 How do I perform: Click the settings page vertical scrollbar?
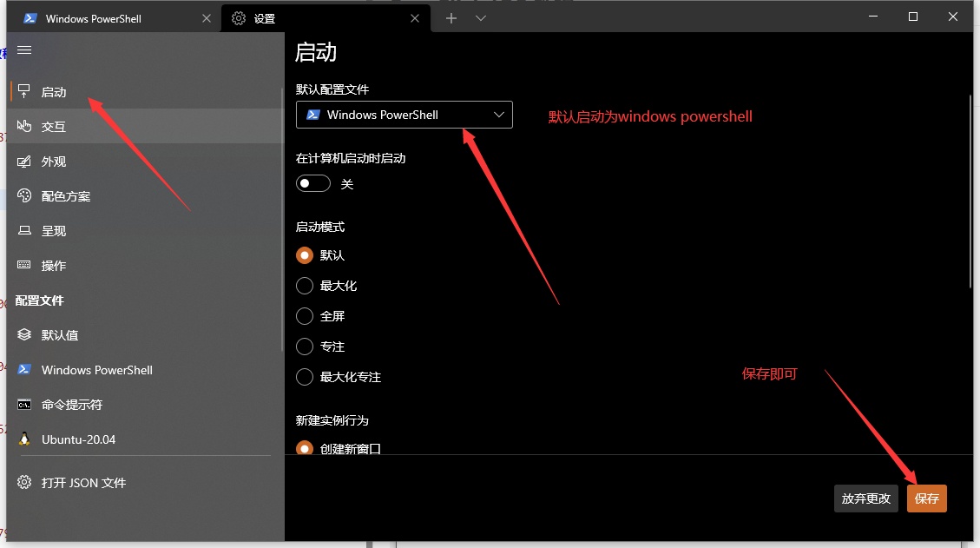tap(970, 191)
